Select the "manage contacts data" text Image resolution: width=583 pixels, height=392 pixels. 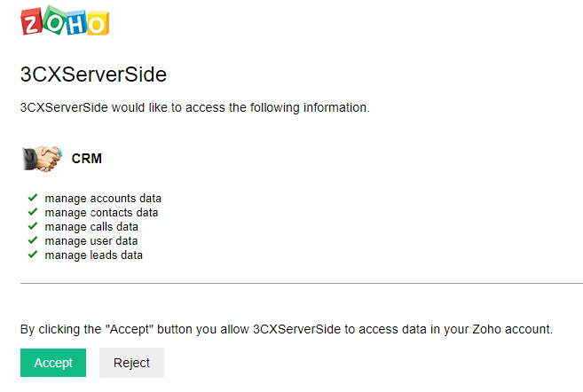pyautogui.click(x=101, y=212)
